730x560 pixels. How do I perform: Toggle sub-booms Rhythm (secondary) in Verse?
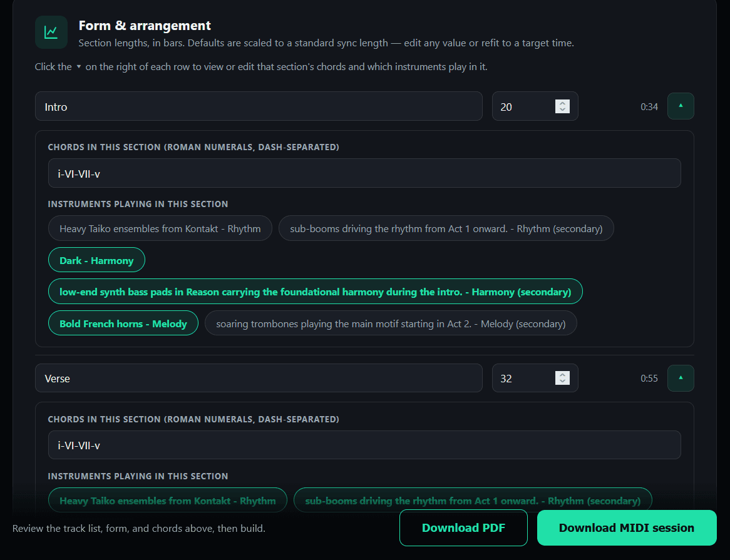point(473,501)
